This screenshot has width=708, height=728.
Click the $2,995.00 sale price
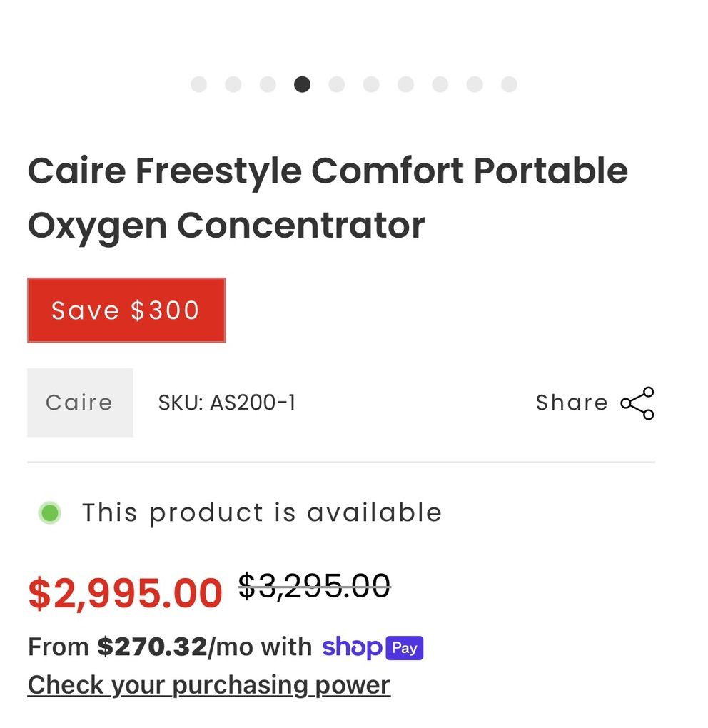(125, 594)
